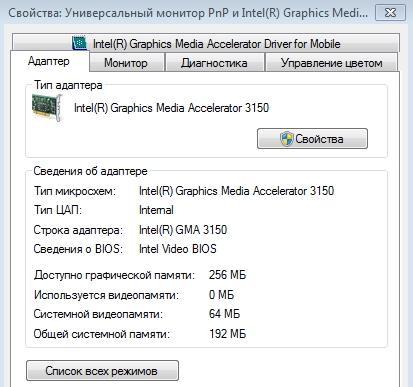Click the 64 МБ system video memory value
The height and width of the screenshot is (387, 413).
pyautogui.click(x=224, y=314)
